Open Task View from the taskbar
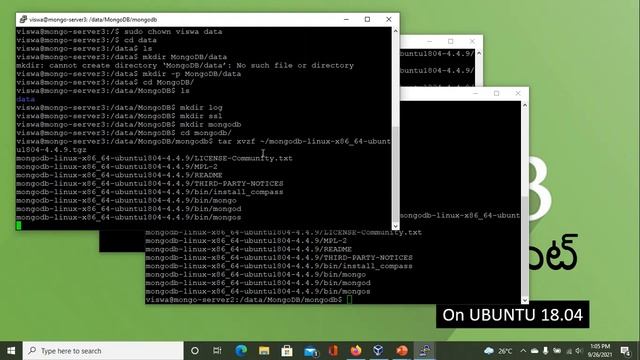The image size is (640, 360). 217,351
